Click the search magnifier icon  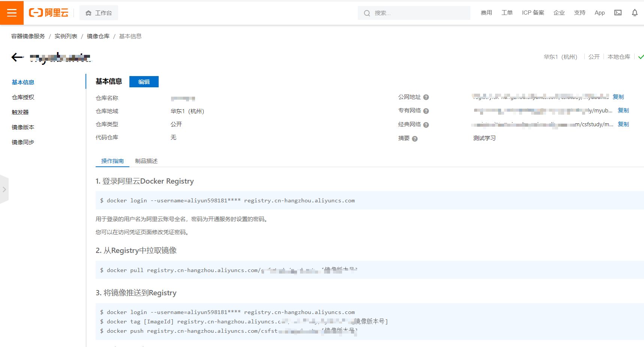pos(367,13)
